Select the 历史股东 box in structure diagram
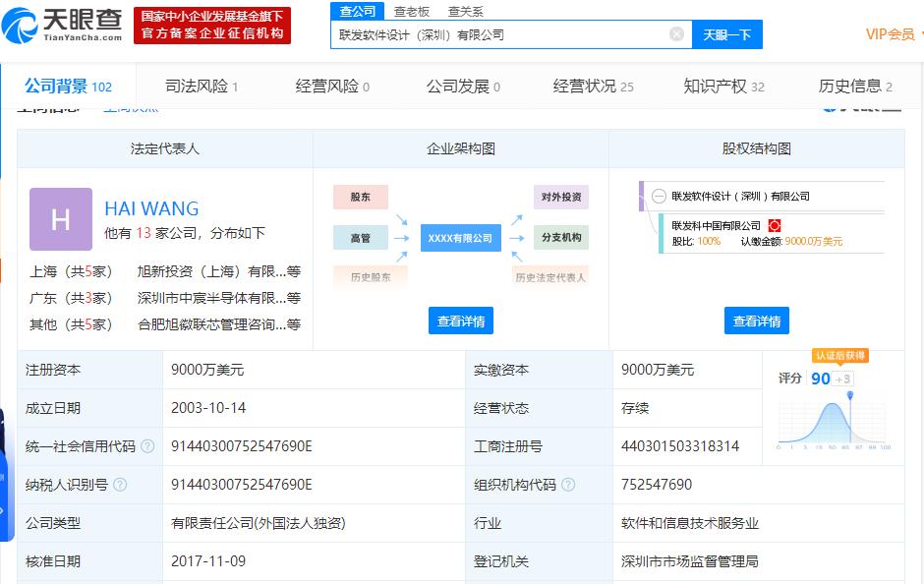The width and height of the screenshot is (924, 584). pos(371,277)
